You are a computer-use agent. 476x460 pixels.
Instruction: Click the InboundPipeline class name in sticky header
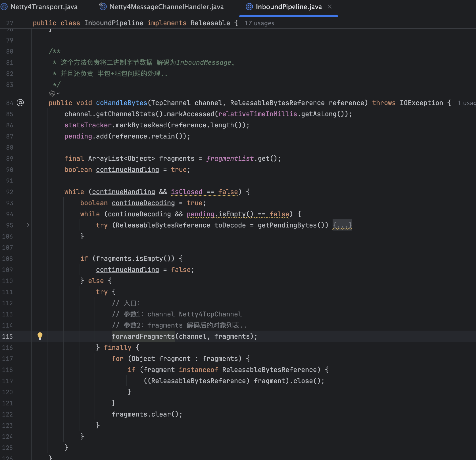coord(114,23)
